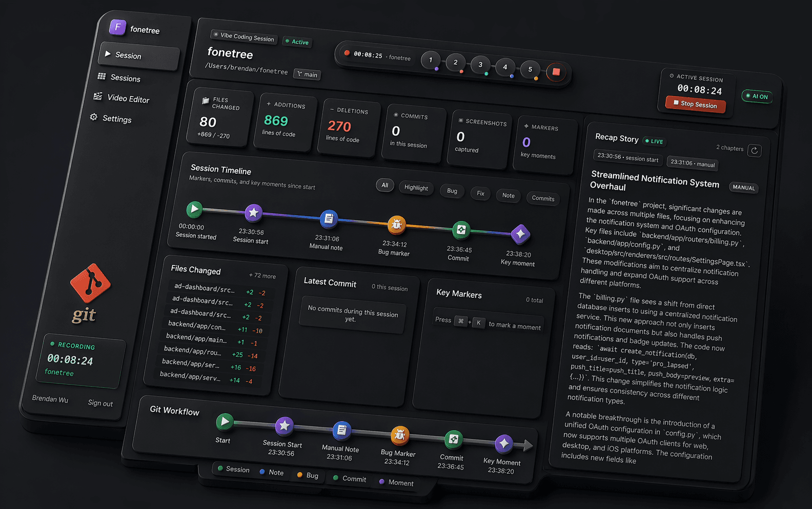The image size is (812, 509).
Task: Toggle the AI ON switch
Action: pyautogui.click(x=757, y=96)
